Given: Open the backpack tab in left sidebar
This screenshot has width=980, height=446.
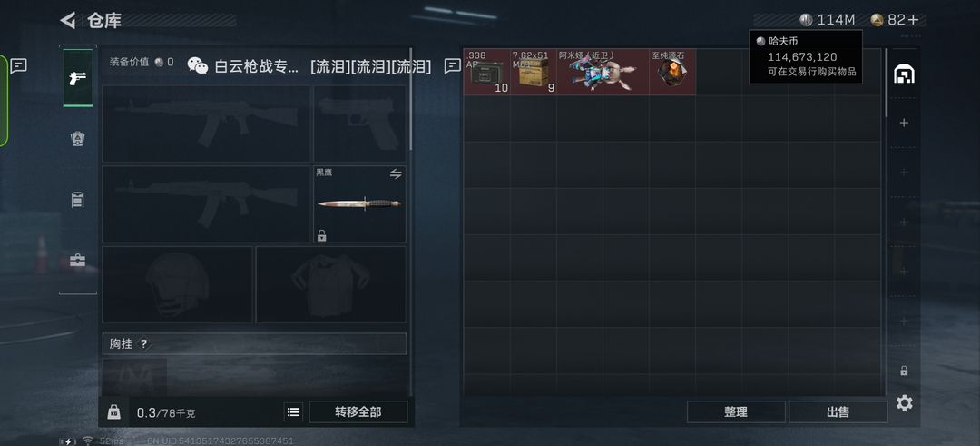Looking at the screenshot, I should [x=77, y=200].
